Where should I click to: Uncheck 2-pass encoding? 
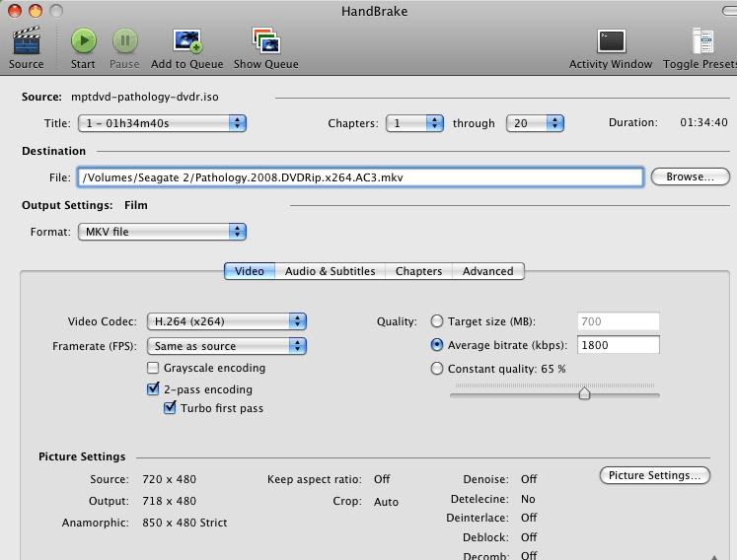point(153,389)
